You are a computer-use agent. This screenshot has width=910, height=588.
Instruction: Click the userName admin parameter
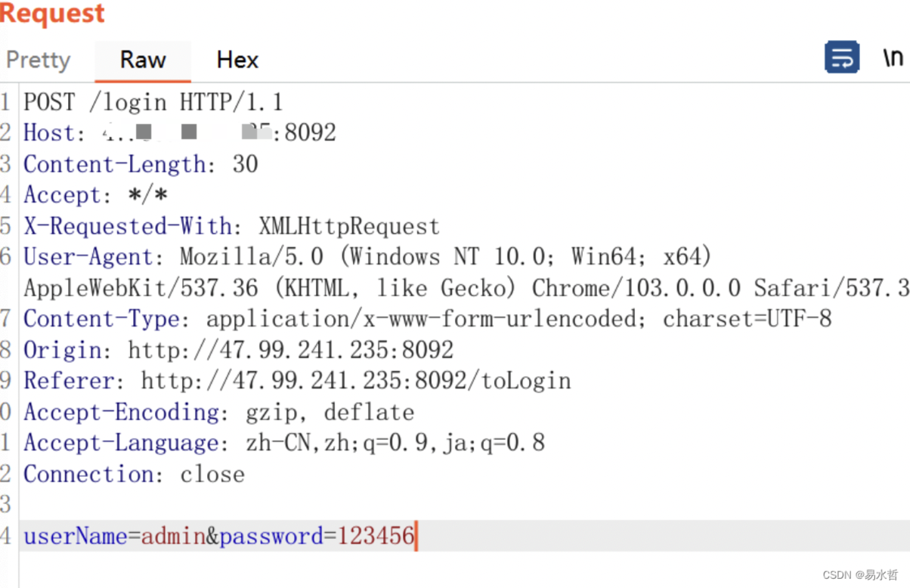114,536
